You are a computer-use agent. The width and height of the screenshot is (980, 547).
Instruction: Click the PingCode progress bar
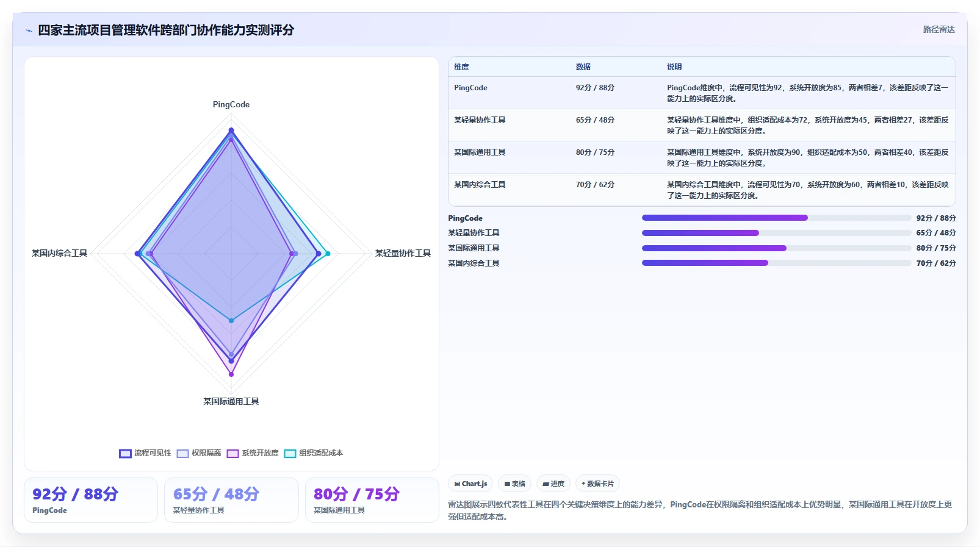[776, 218]
